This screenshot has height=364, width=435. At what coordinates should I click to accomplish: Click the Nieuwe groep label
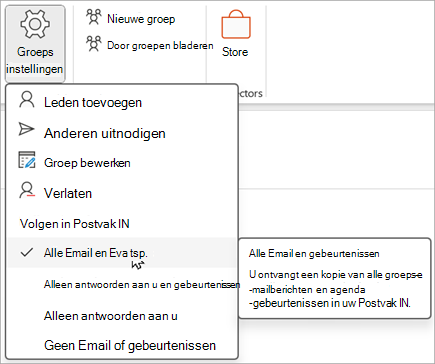coord(141,19)
